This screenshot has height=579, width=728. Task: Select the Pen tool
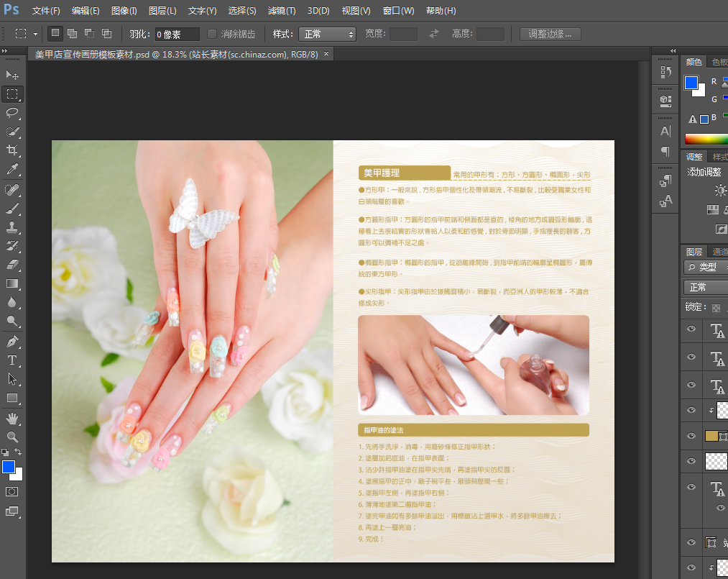tap(13, 341)
